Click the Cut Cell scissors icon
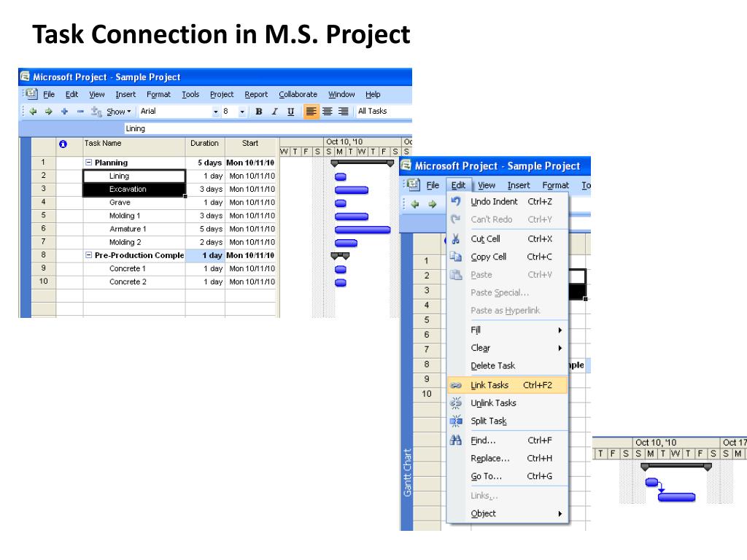This screenshot has width=747, height=560. (456, 238)
